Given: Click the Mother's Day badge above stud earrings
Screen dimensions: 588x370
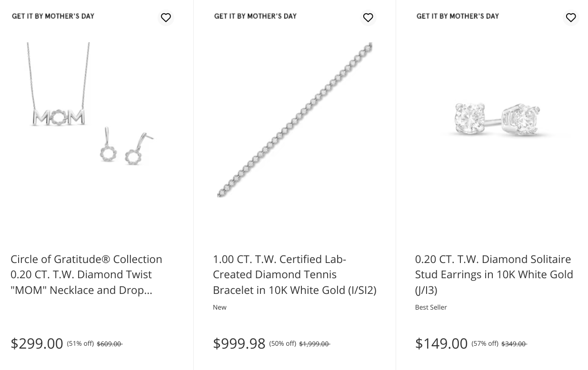Looking at the screenshot, I should 458,16.
